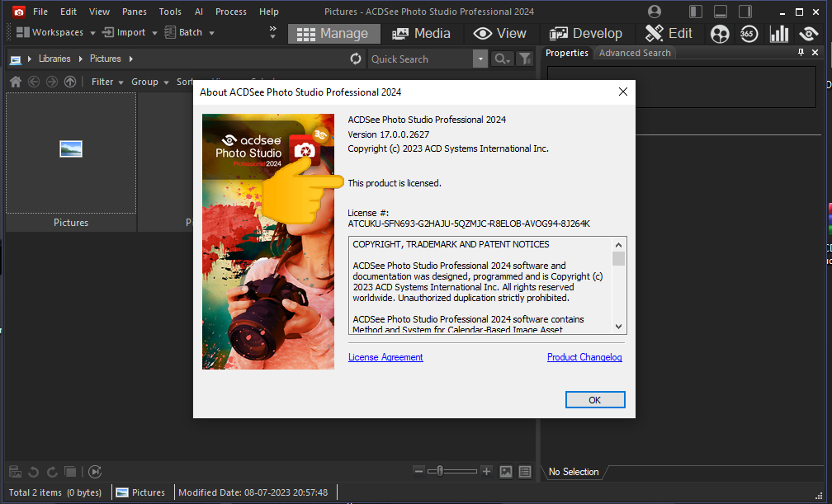Pin the Properties pane
The width and height of the screenshot is (832, 504).
(x=801, y=53)
